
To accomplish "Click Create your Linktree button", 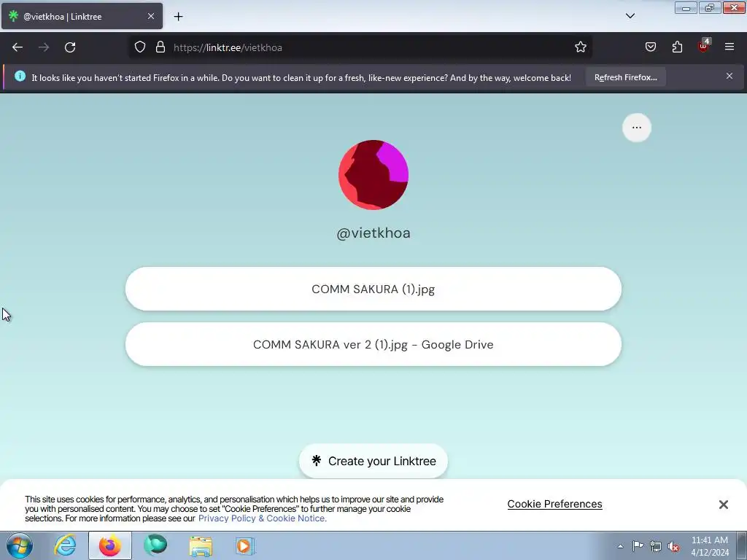I will pyautogui.click(x=373, y=461).
